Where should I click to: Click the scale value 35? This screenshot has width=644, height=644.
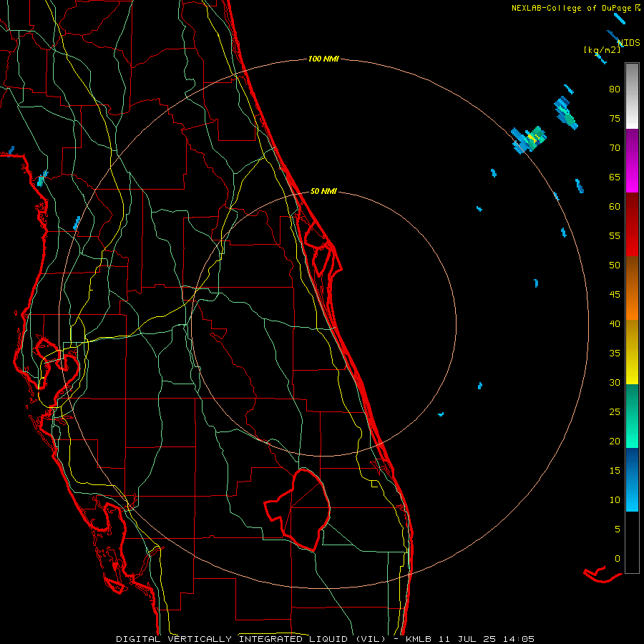[615, 353]
